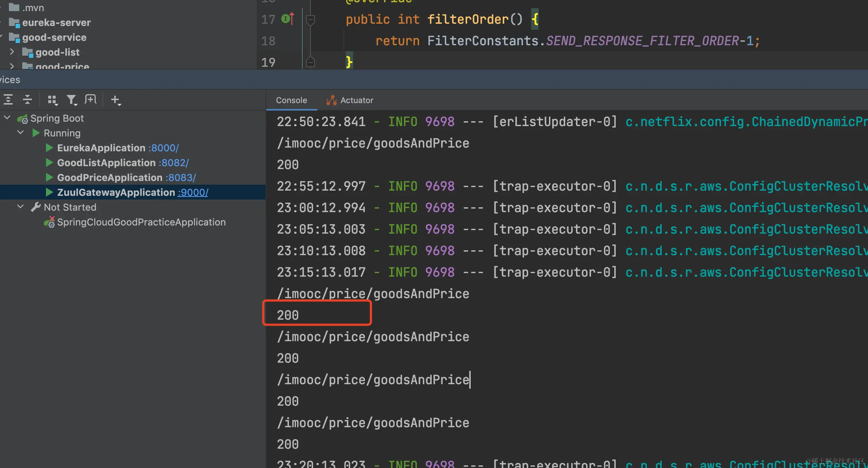Click run icon beside EurekaApplication

point(49,148)
